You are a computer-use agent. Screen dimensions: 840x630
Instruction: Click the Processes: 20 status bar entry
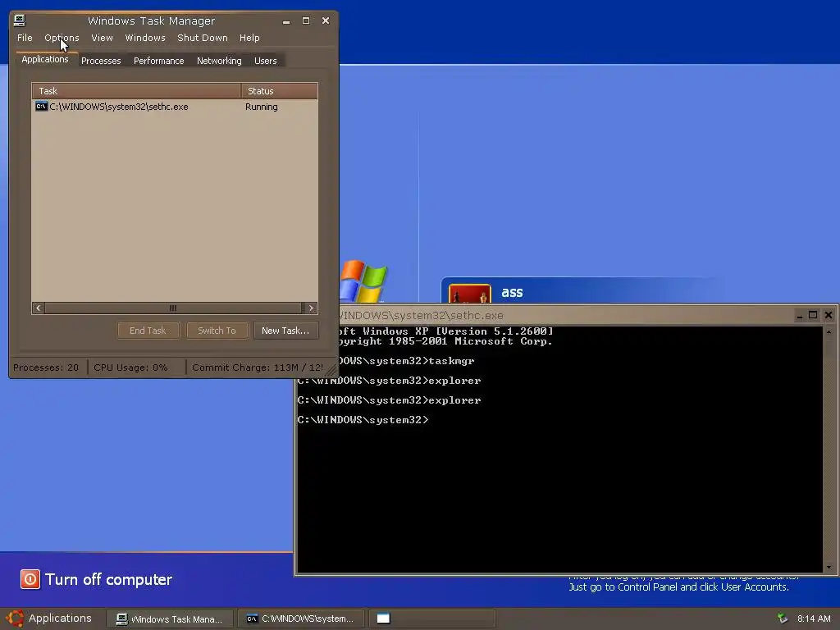coord(46,367)
